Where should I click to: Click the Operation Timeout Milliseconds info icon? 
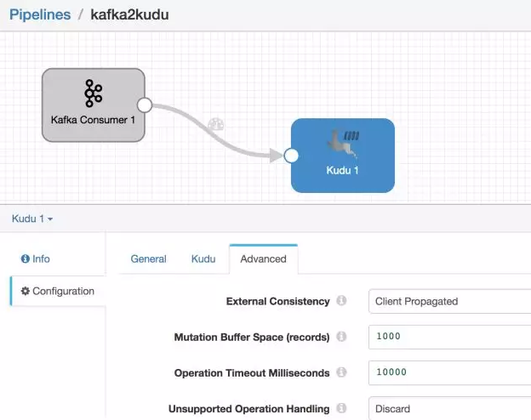(x=341, y=372)
